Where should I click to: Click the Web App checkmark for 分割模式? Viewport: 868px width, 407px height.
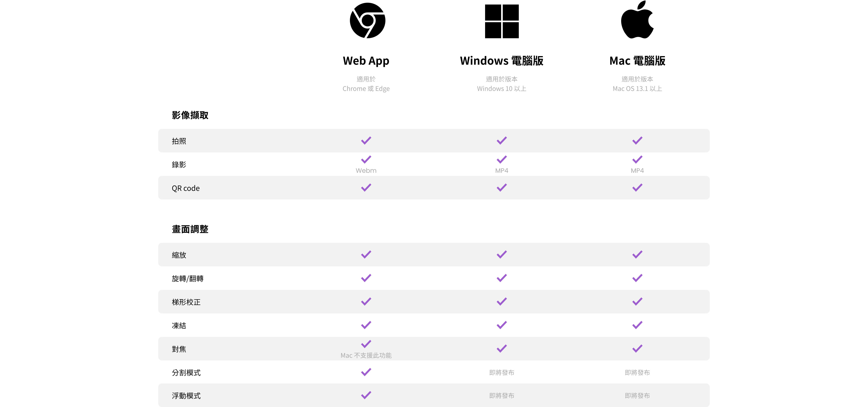(366, 372)
